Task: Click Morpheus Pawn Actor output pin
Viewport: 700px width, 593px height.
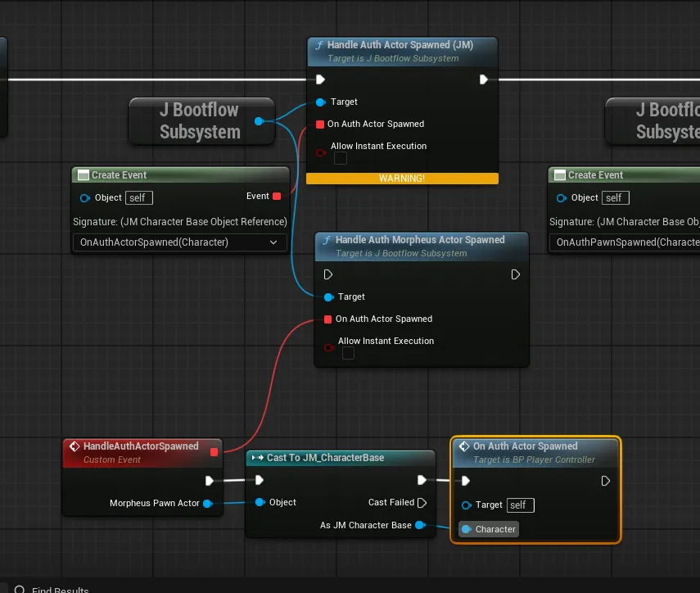Action: 208,504
